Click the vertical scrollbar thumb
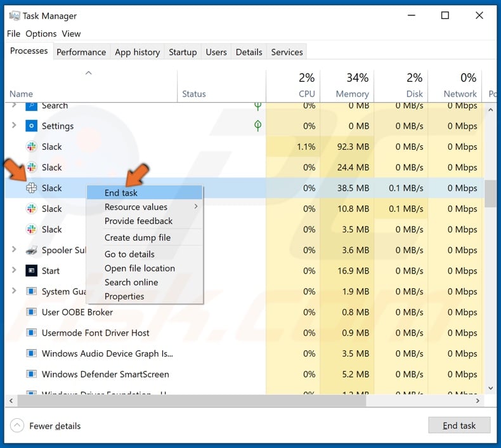The image size is (501, 448). coord(490,194)
